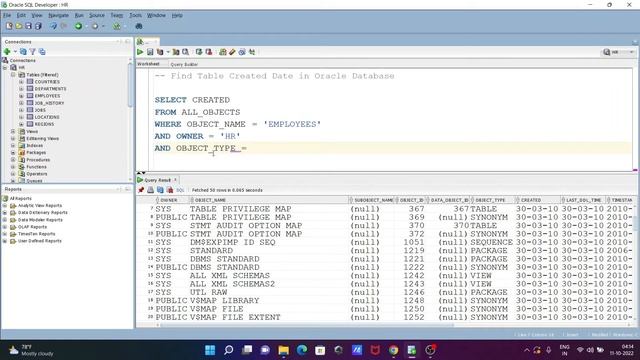Click the SQL link in Query Result toolbar
Image resolution: width=640 pixels, height=360 pixels.
pyautogui.click(x=180, y=190)
